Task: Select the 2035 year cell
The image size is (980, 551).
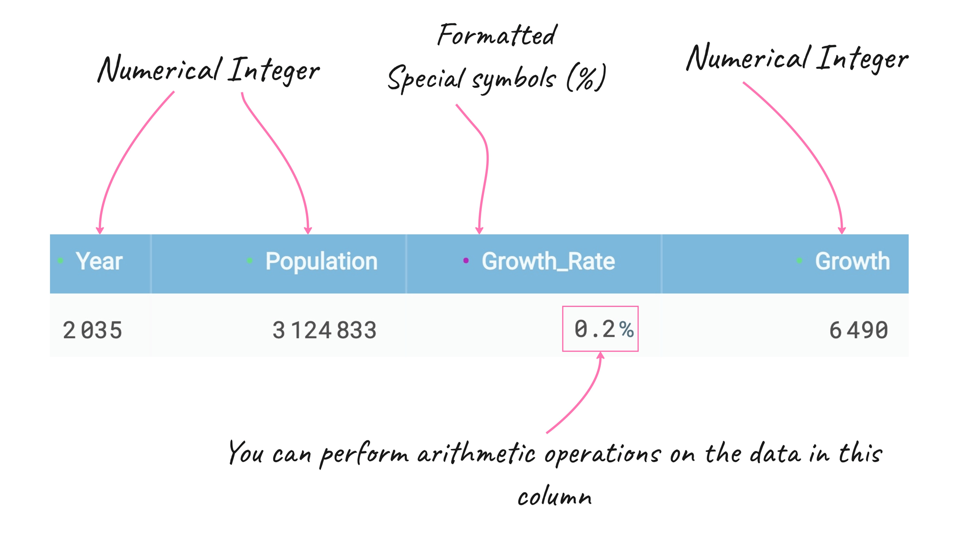Action: [92, 330]
